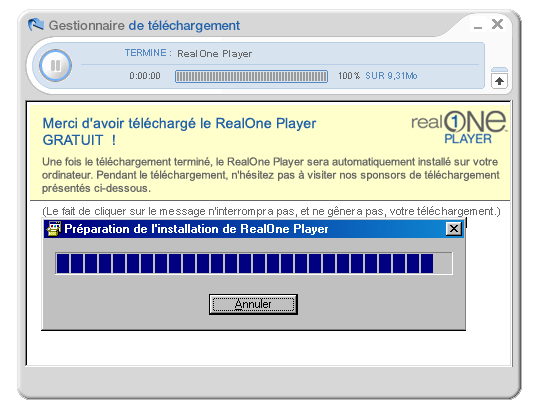Click the 'Le fait de cliquer sur le message' note
Screen dimensions: 542x404
[x=271, y=211]
